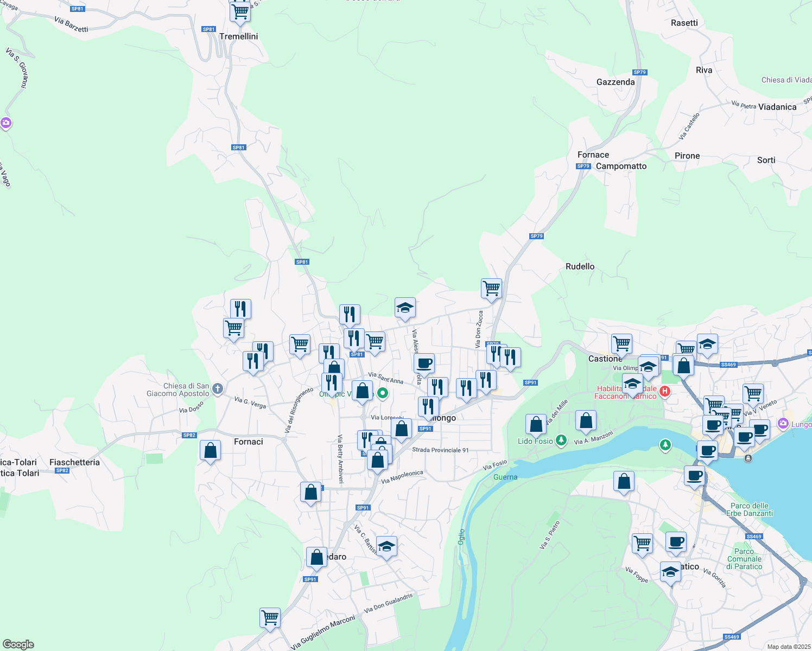The height and width of the screenshot is (651, 812).
Task: Click the coffee cup icon near Villongo center
Action: click(x=424, y=362)
